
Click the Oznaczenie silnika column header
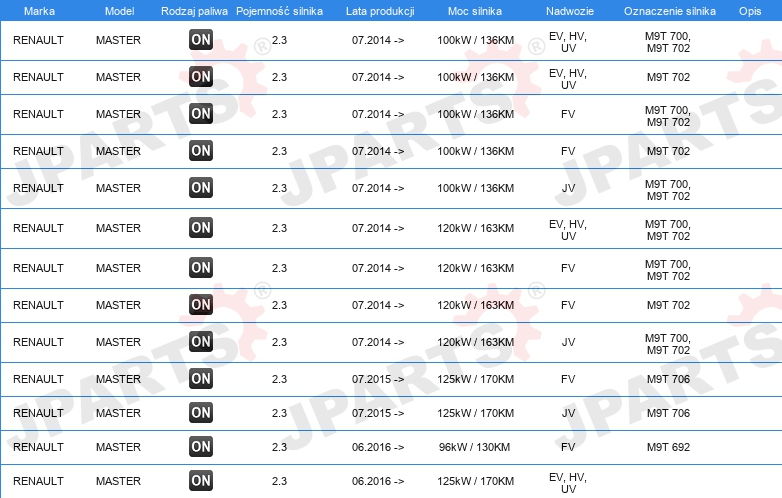click(x=670, y=11)
